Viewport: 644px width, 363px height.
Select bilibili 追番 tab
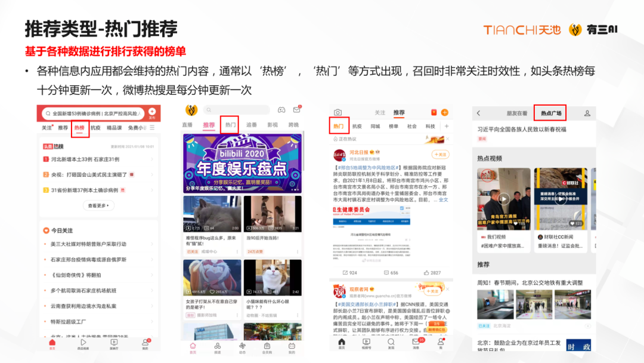point(252,125)
